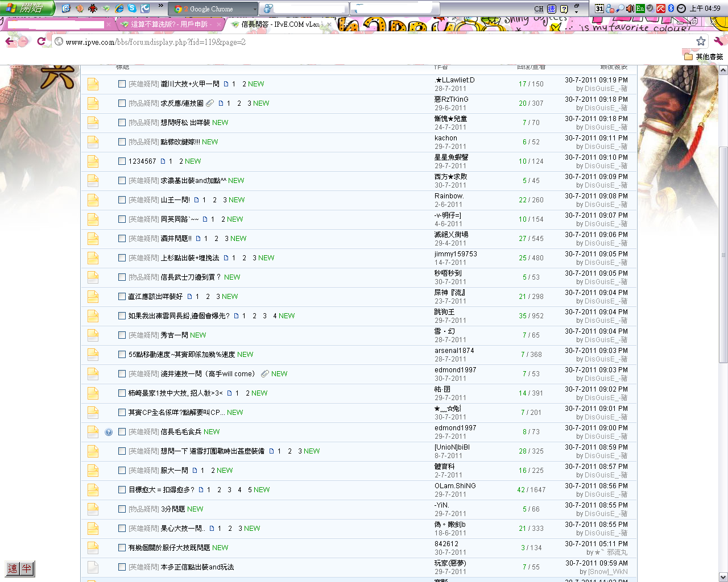728x582 pixels.
Task: Open thread 如果我出凍雲同長鉛,邊個會爆先?
Action: click(179, 315)
